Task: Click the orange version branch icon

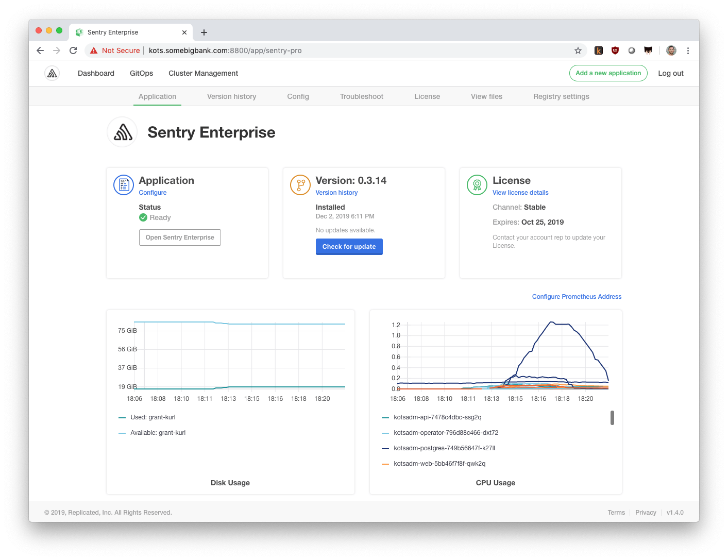Action: [x=300, y=185]
